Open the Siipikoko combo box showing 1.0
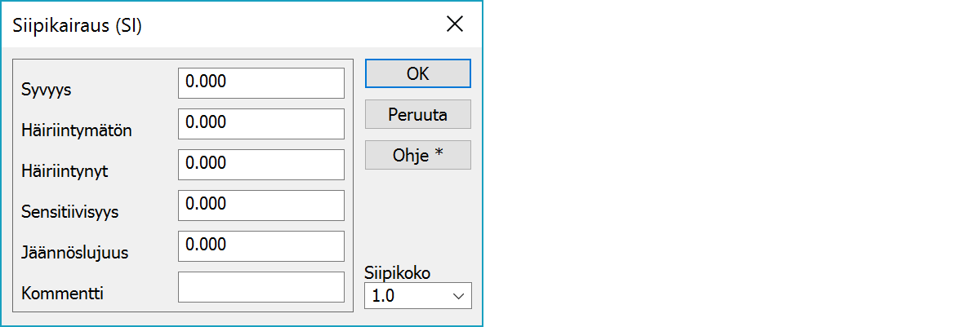 tap(408, 296)
